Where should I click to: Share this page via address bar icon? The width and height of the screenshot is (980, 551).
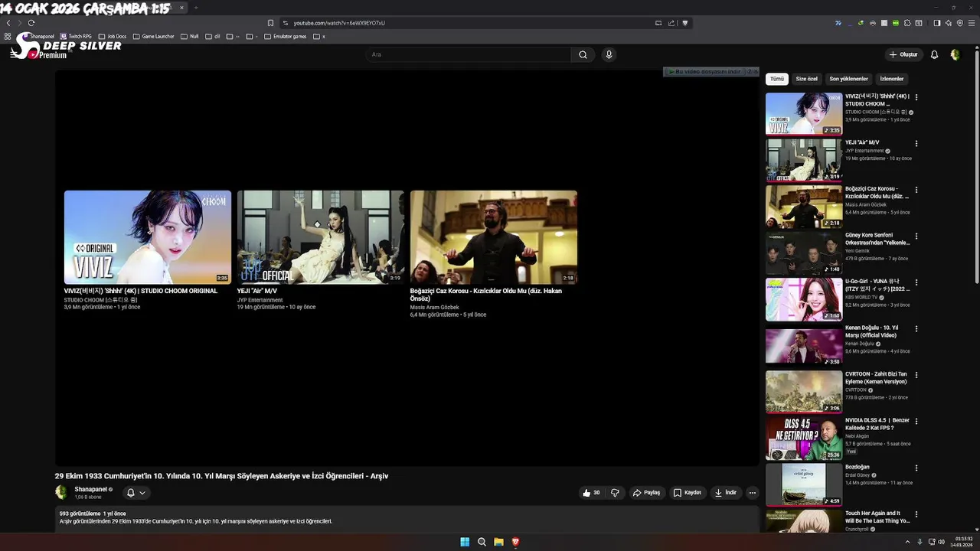pyautogui.click(x=671, y=23)
